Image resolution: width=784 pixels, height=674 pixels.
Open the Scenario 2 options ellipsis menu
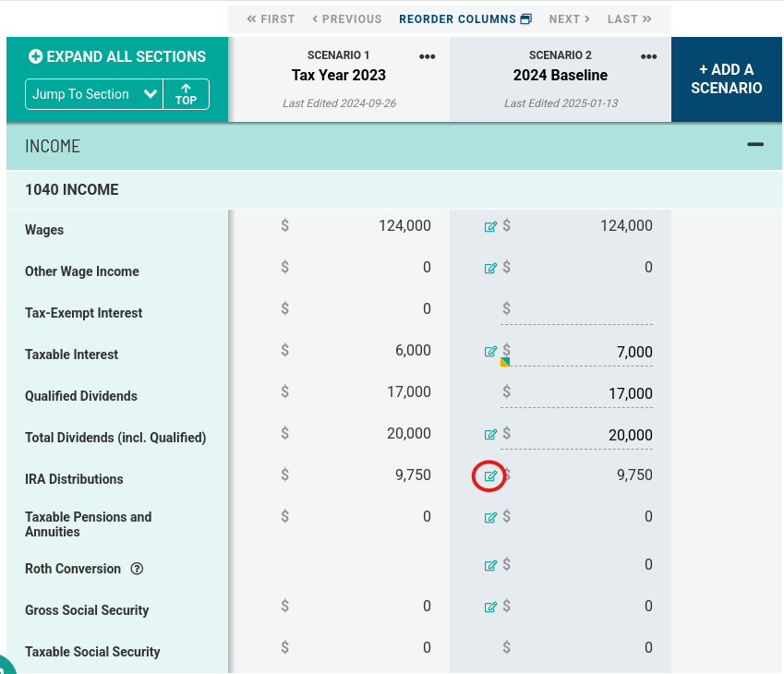point(648,55)
